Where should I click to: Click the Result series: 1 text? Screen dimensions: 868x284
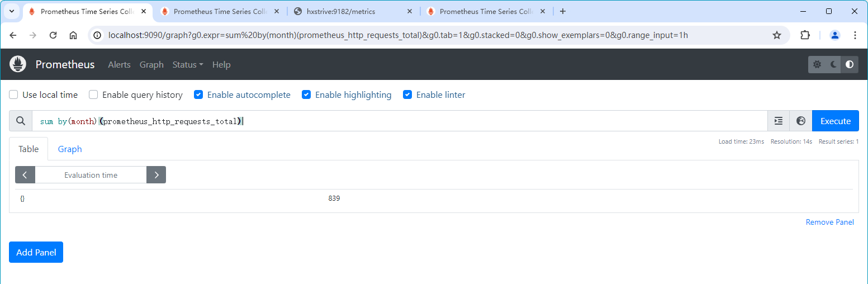click(x=838, y=141)
